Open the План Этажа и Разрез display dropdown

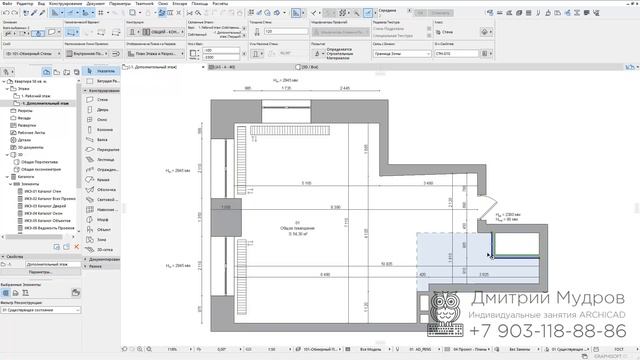156,53
